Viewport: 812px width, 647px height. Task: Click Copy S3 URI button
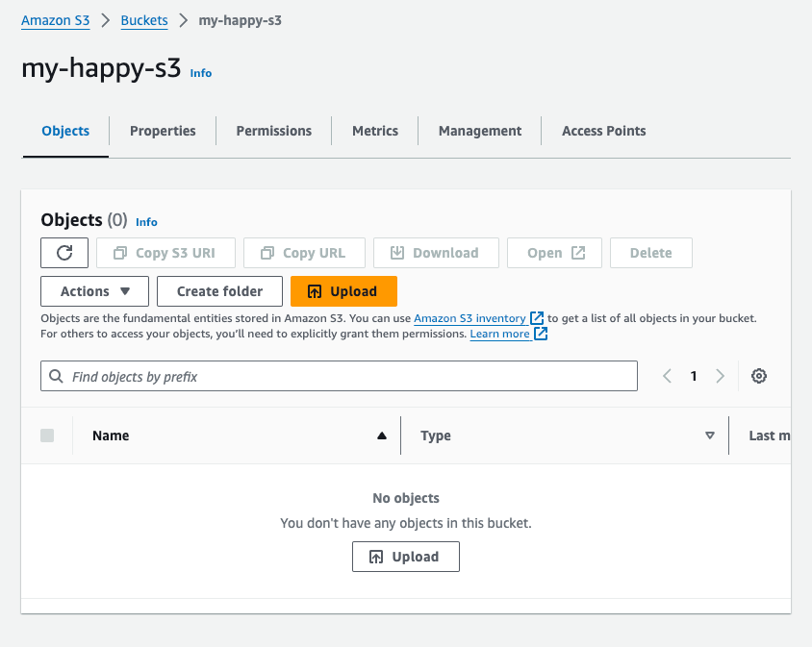click(165, 253)
